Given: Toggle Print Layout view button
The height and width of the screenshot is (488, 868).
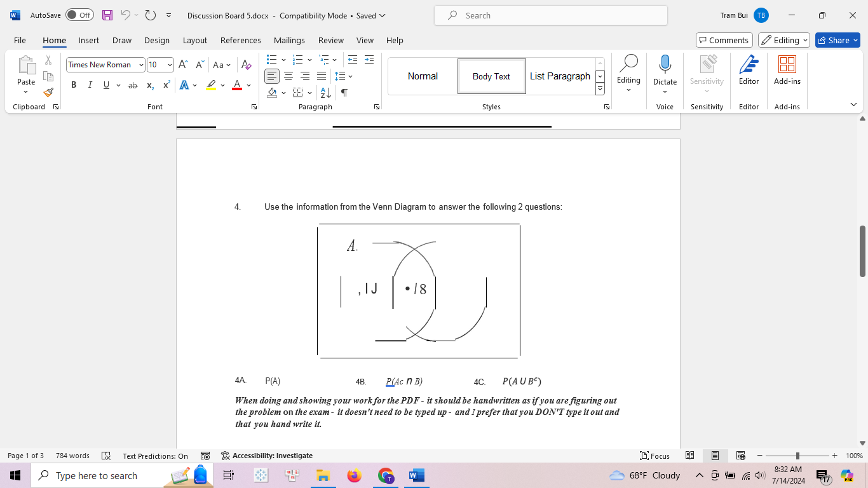Looking at the screenshot, I should (x=715, y=456).
